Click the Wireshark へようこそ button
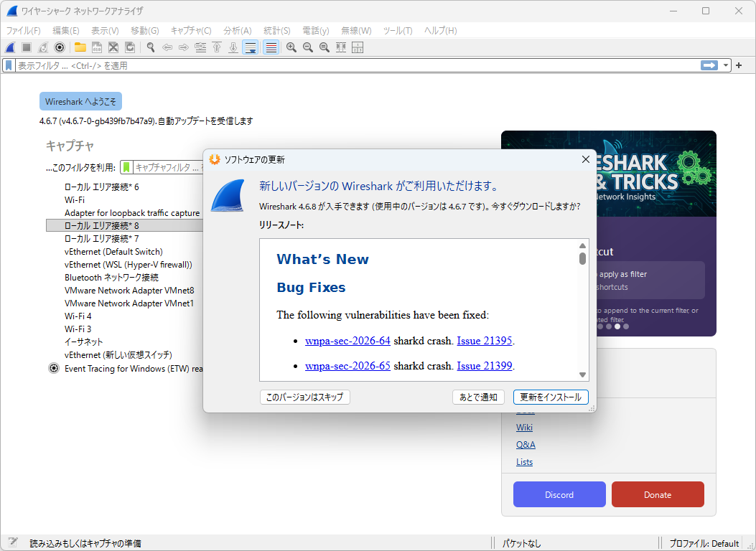 click(80, 102)
